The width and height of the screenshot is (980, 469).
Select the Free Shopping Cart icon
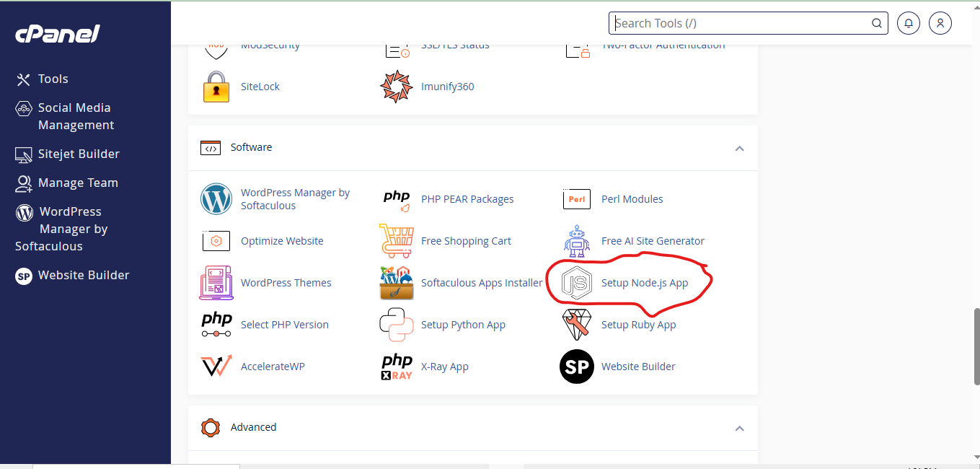pos(396,240)
